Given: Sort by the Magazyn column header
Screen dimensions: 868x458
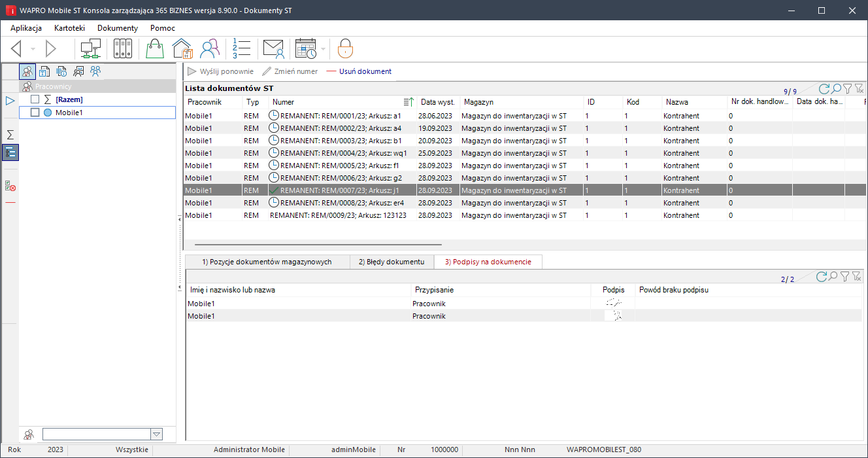Looking at the screenshot, I should 522,102.
